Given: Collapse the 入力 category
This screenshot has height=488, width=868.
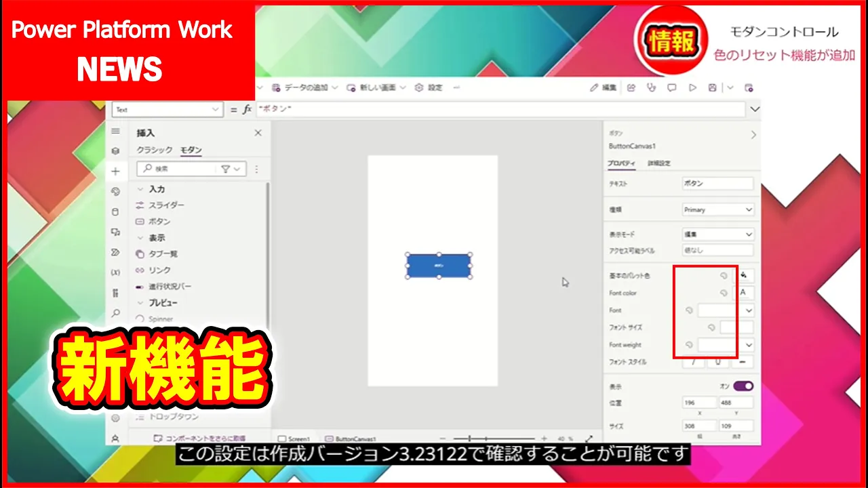Looking at the screenshot, I should (x=140, y=189).
